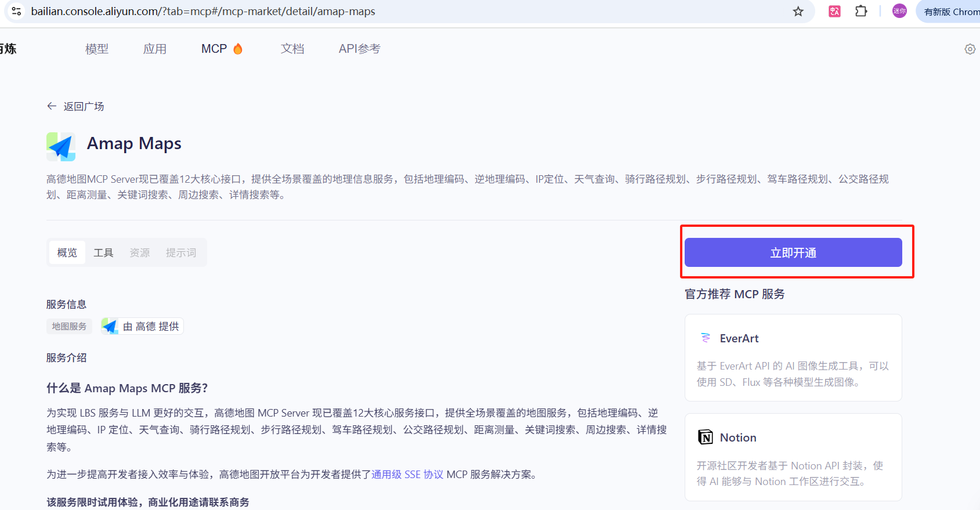980x510 pixels.
Task: Click the 服务信息 heading
Action: pyautogui.click(x=66, y=304)
